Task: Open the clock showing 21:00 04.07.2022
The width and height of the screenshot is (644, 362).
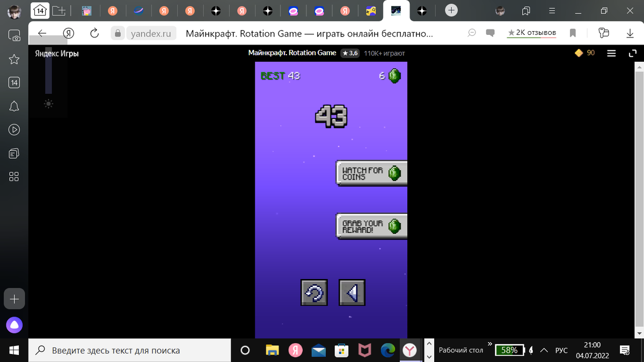Action: pos(592,350)
